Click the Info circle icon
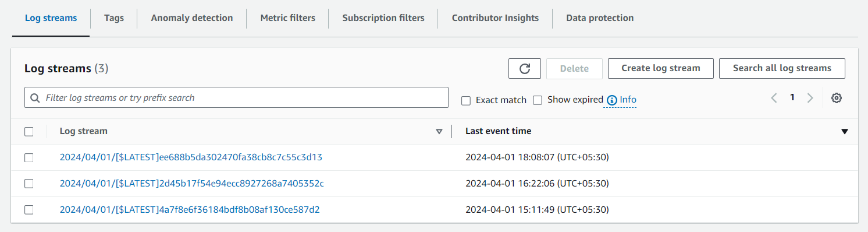The height and width of the screenshot is (232, 868). point(611,100)
